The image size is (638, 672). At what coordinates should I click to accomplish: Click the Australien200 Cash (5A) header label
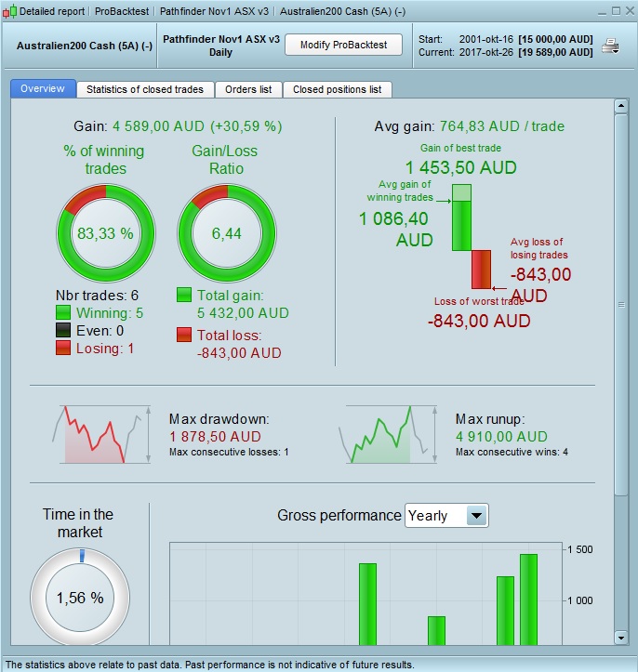85,46
